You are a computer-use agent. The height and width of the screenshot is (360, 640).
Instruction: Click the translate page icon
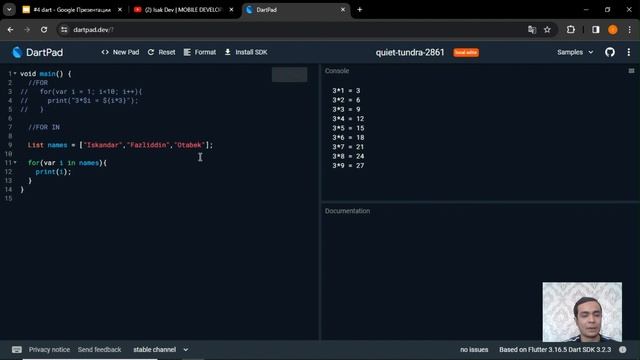click(531, 30)
